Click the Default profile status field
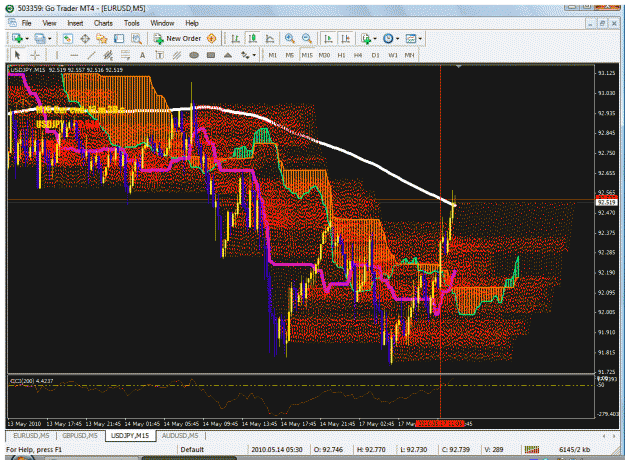 pos(192,450)
